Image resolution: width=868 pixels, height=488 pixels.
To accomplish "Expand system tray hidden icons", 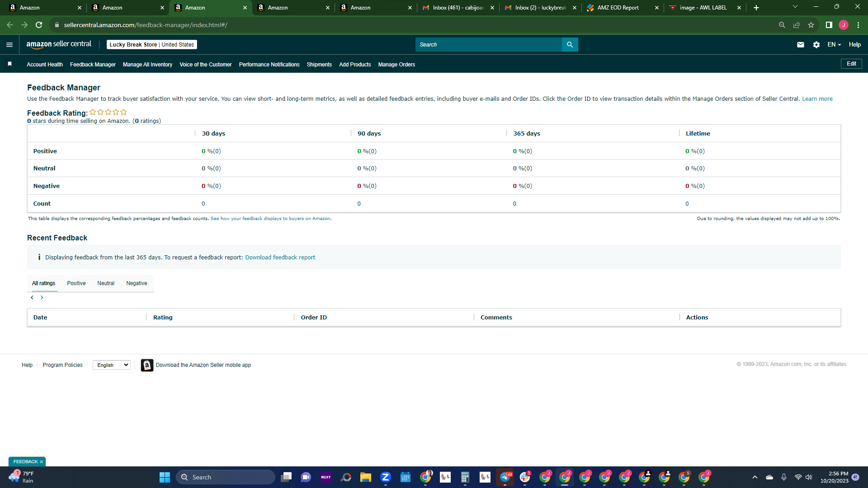I will [x=755, y=477].
